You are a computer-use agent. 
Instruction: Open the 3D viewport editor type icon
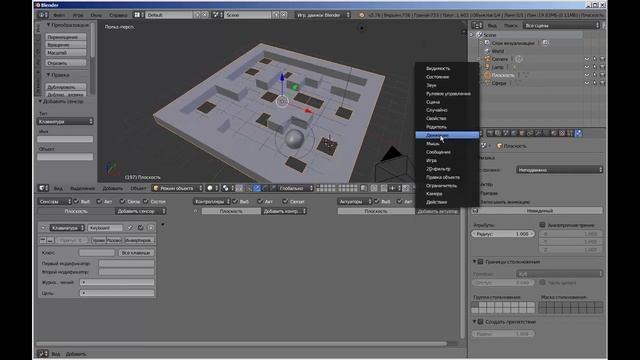(42, 188)
